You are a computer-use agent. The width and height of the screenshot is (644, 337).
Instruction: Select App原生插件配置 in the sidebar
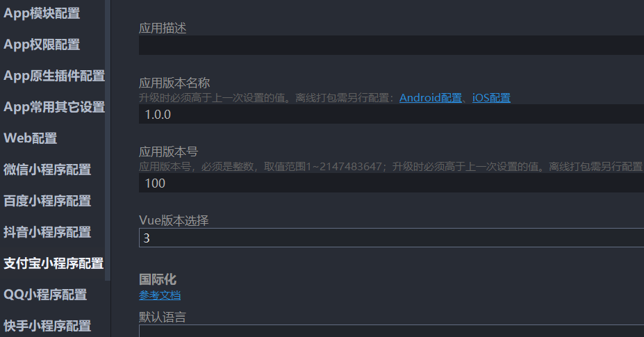(x=54, y=76)
